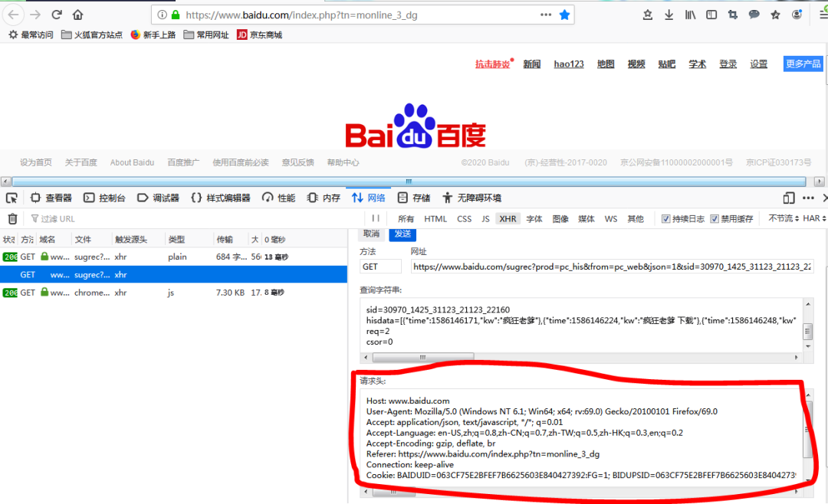Reload the current page
This screenshot has width=828, height=504.
[57, 15]
